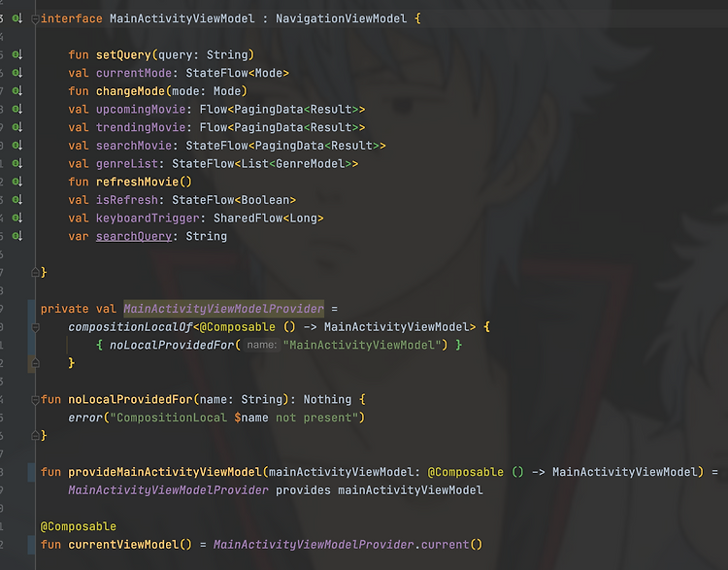Click the gutter marker beside upcomingMovie
The image size is (728, 570).
pyautogui.click(x=17, y=109)
